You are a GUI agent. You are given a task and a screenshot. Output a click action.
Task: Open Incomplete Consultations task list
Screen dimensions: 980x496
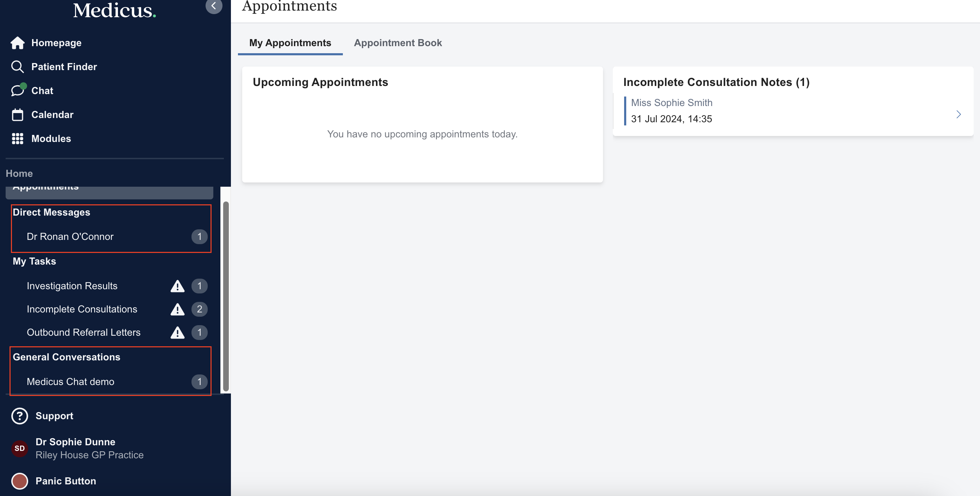coord(82,309)
